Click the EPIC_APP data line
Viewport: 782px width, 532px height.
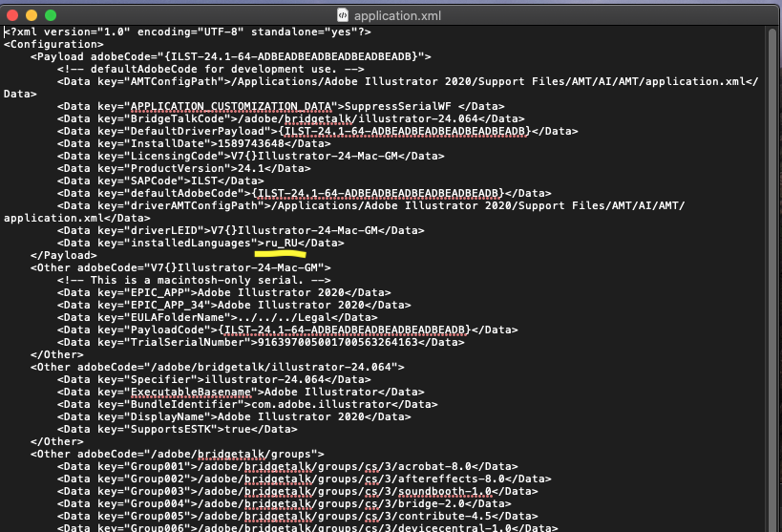point(224,293)
